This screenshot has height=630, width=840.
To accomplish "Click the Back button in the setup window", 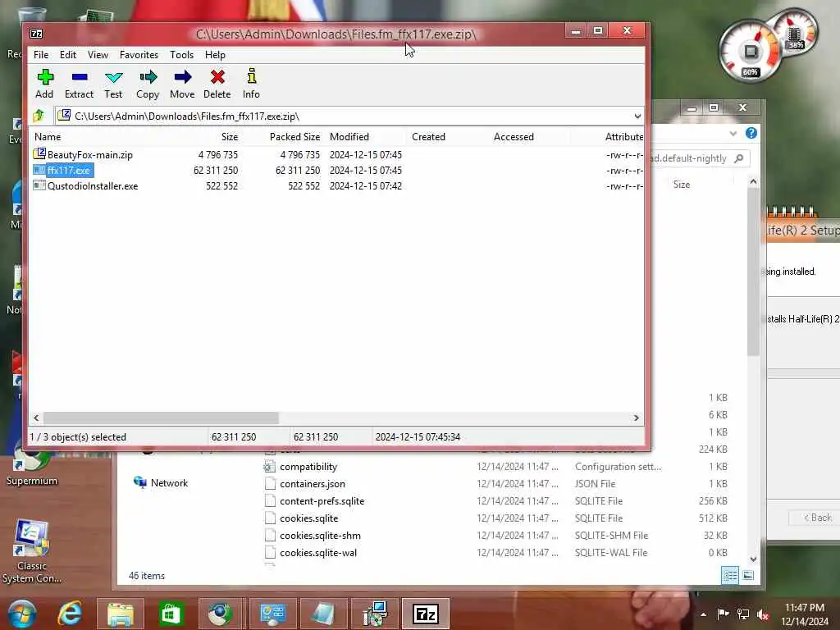I will pyautogui.click(x=818, y=518).
